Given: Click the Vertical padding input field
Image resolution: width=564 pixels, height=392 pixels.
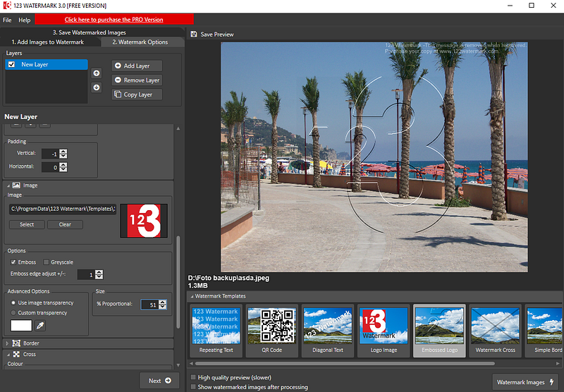Looking at the screenshot, I should tap(50, 154).
